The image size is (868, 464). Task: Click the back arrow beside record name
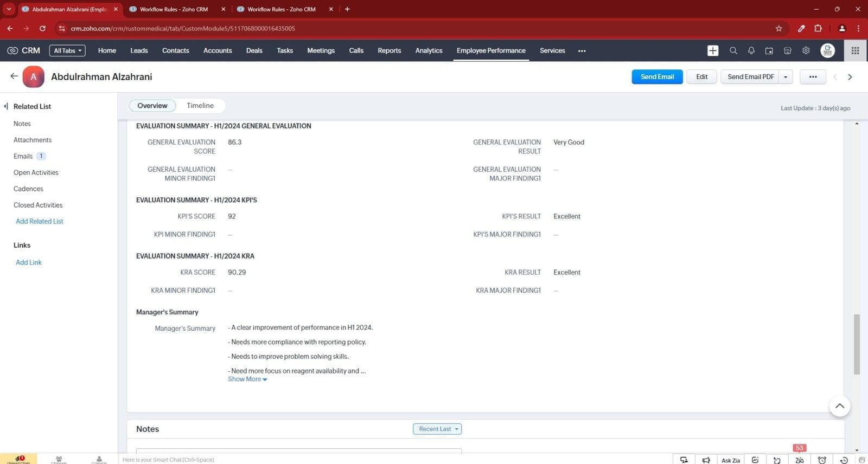tap(14, 76)
